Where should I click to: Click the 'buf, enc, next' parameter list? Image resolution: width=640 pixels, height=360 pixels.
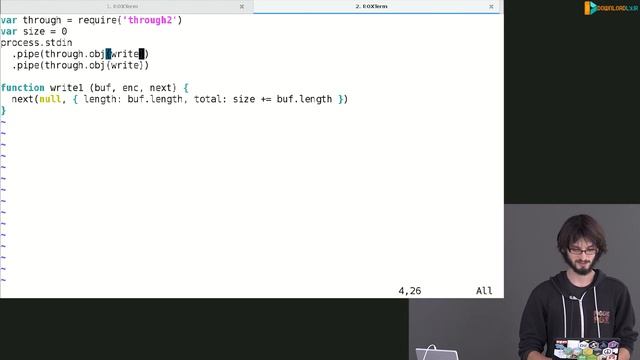133,88
